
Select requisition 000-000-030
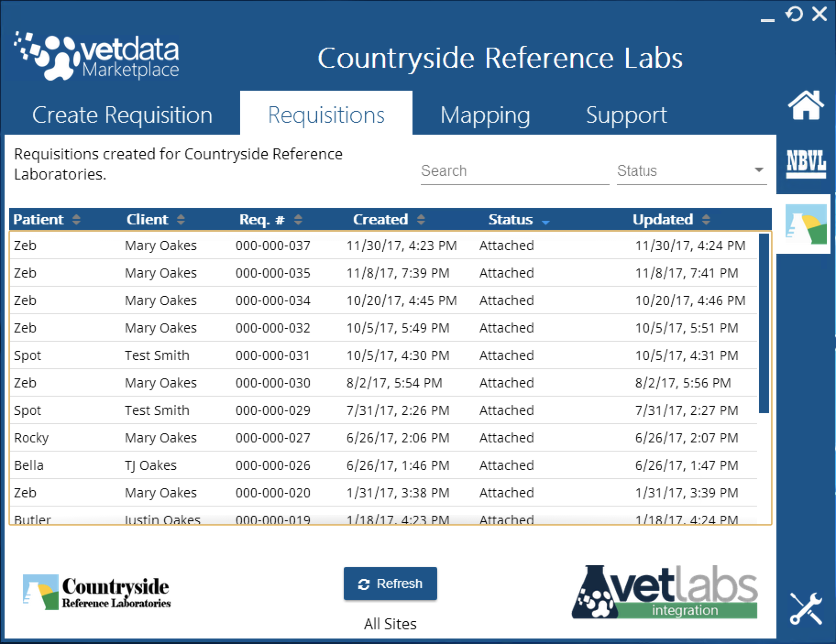click(383, 383)
